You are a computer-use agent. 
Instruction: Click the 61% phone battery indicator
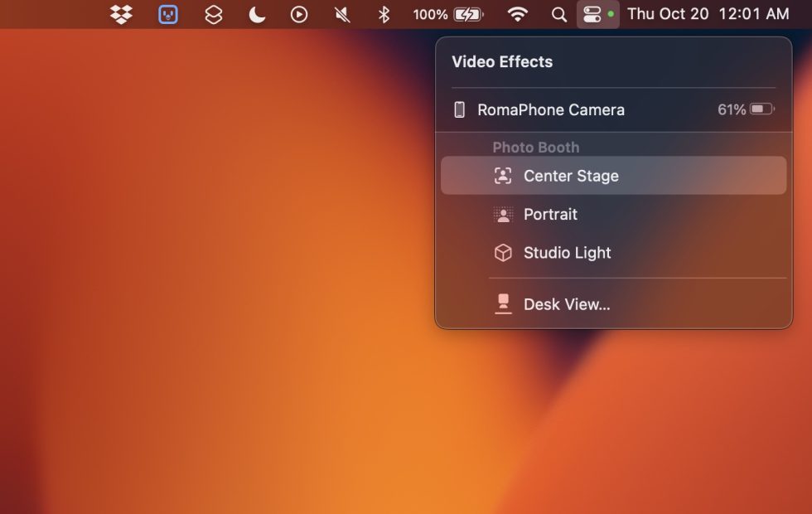[747, 109]
